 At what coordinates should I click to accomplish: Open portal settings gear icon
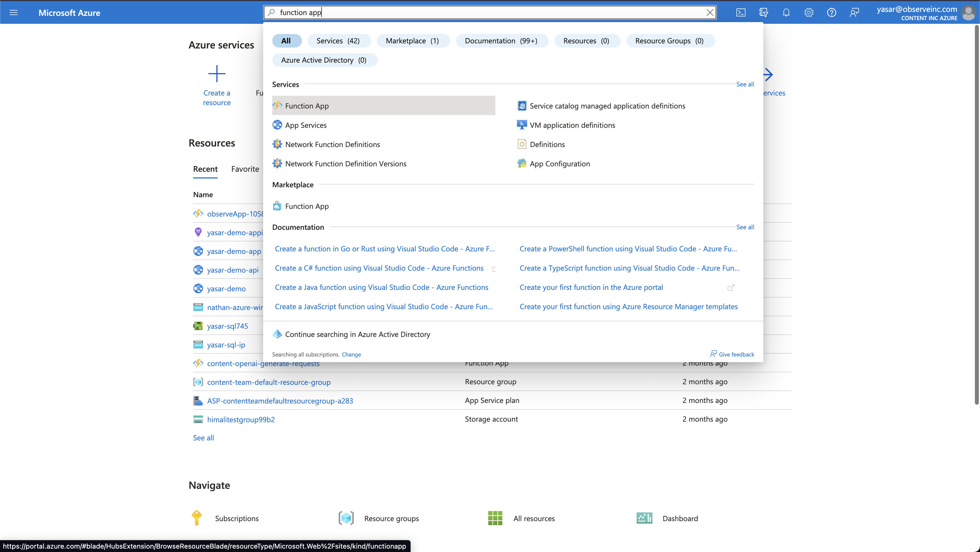click(x=809, y=12)
